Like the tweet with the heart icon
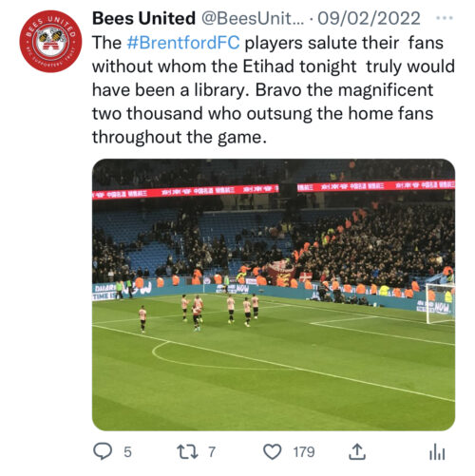This screenshot has width=475, height=476. tap(273, 451)
